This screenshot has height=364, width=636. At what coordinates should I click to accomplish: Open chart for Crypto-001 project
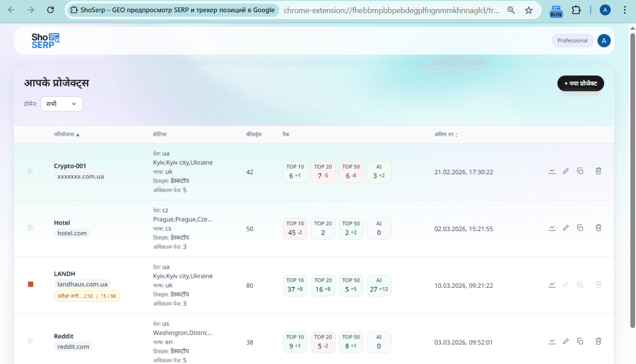pyautogui.click(x=552, y=171)
